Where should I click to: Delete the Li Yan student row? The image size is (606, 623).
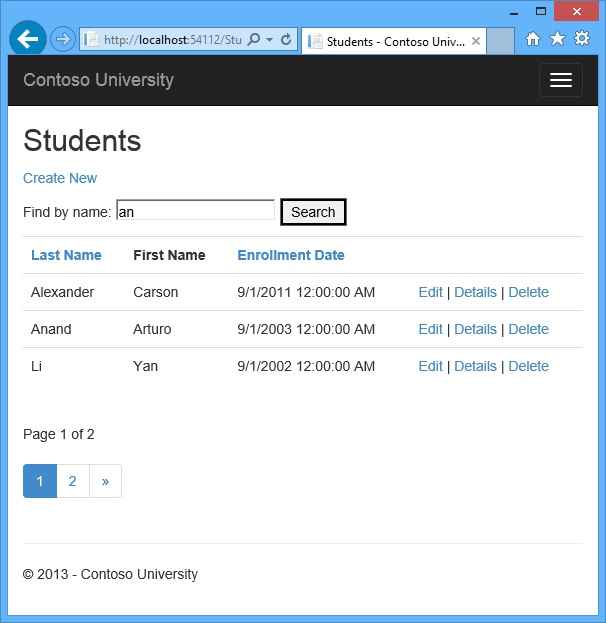pyautogui.click(x=528, y=366)
